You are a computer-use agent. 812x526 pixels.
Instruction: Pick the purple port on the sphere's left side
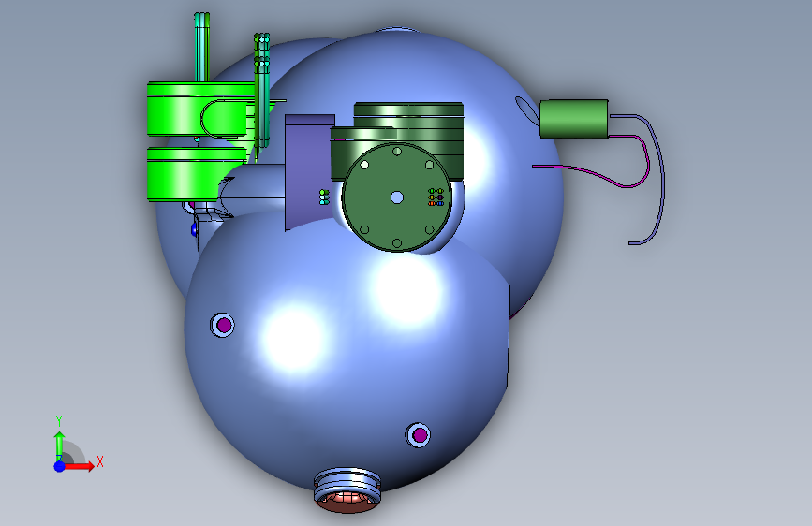(223, 325)
